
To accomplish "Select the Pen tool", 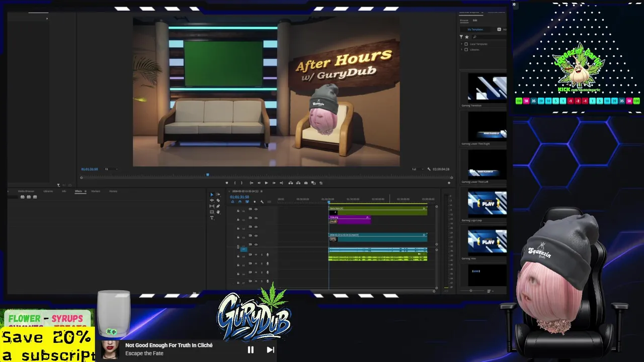I will tap(218, 206).
